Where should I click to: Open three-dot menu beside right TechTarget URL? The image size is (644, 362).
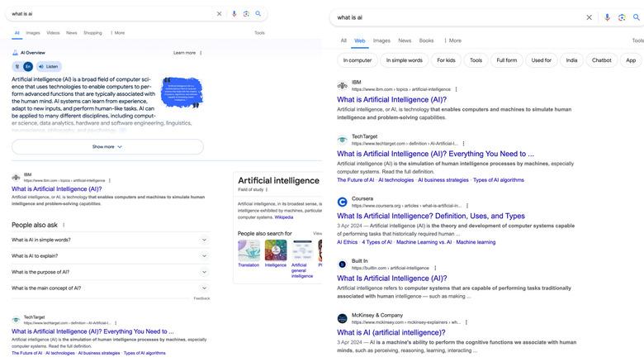pos(463,144)
